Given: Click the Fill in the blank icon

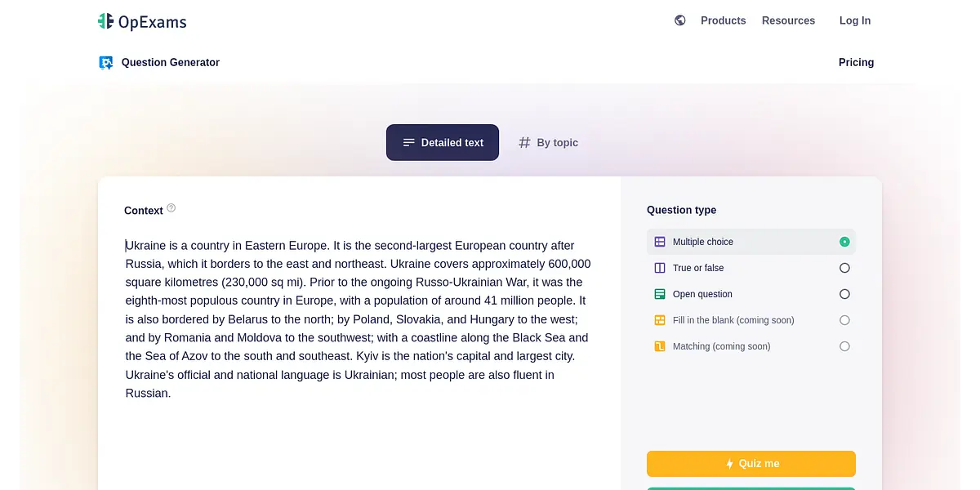Looking at the screenshot, I should (x=660, y=320).
